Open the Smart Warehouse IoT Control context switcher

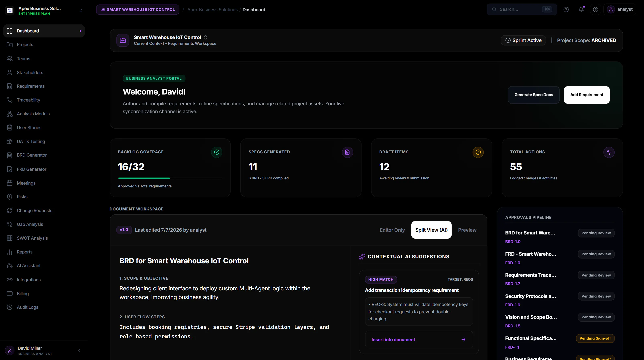[x=206, y=37]
